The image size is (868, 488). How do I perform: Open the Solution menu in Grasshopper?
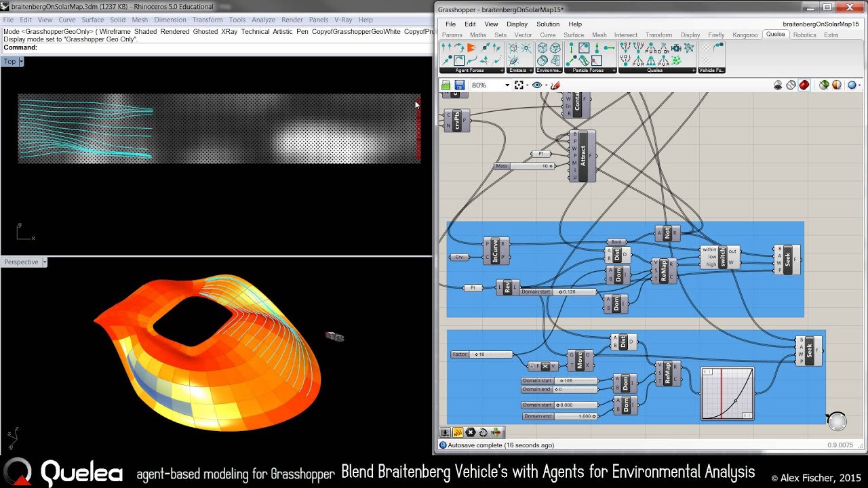coord(548,24)
